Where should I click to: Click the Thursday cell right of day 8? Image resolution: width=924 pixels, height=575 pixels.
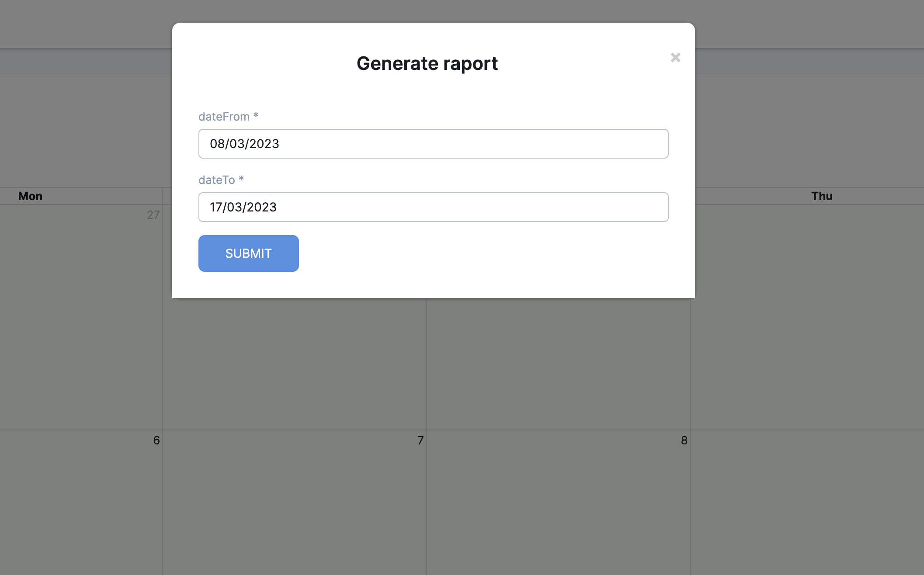807,502
